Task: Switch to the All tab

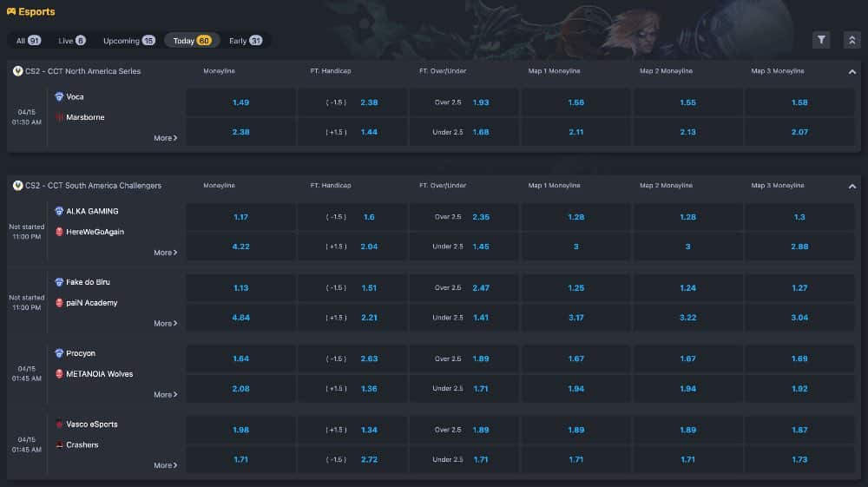Action: pos(28,41)
